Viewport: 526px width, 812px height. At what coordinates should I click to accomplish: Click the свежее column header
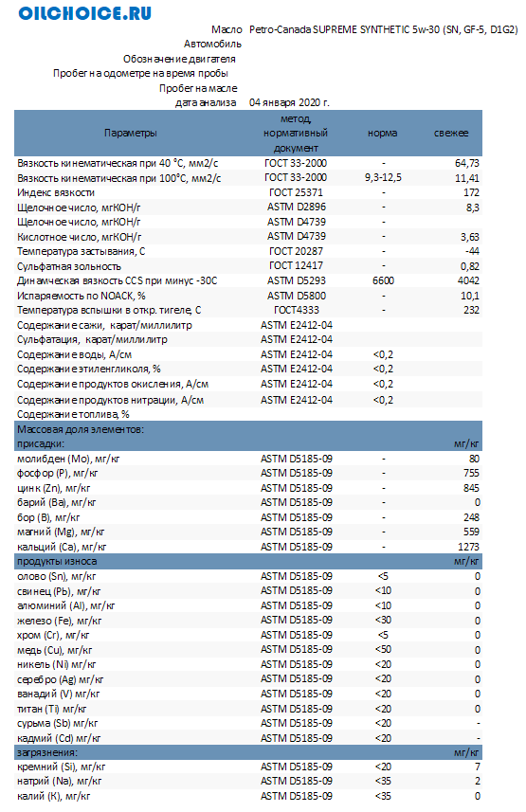point(451,133)
